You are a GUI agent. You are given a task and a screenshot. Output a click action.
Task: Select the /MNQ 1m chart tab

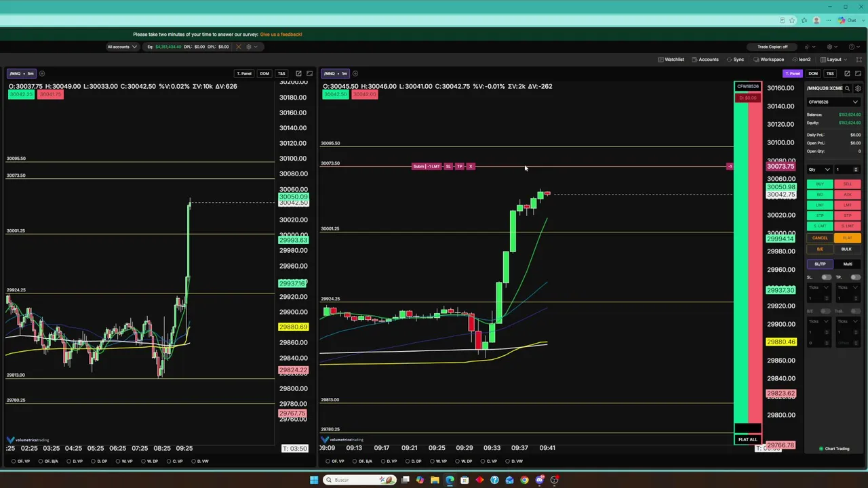pos(336,73)
